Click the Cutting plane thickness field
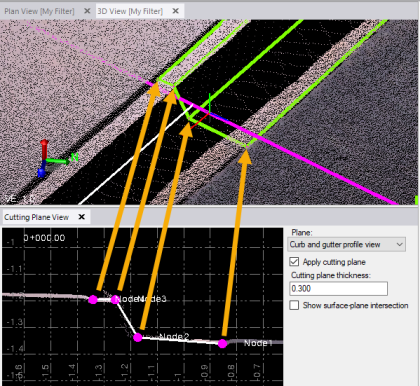The width and height of the screenshot is (420, 386). (x=338, y=288)
